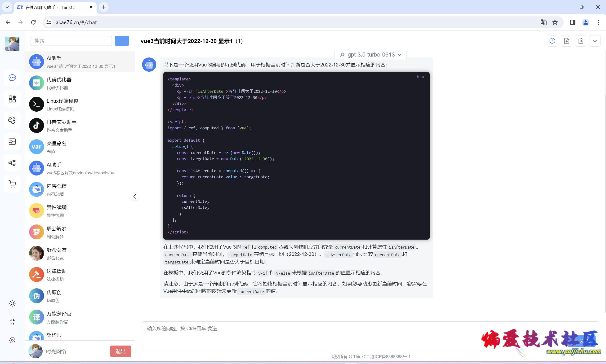Click the blue plus new chat button
Screen dimensions: 606x364
(x=122, y=41)
